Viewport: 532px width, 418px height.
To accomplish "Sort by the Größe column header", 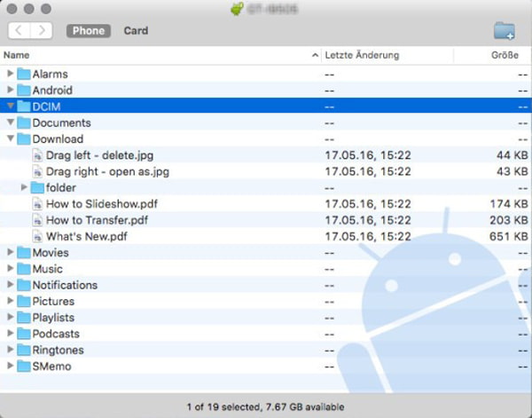I will point(493,55).
